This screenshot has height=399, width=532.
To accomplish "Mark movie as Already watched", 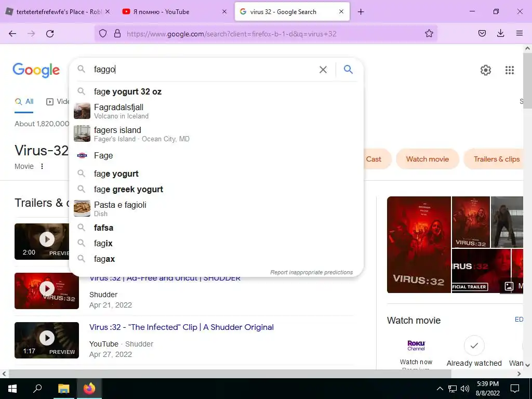I will click(x=474, y=345).
